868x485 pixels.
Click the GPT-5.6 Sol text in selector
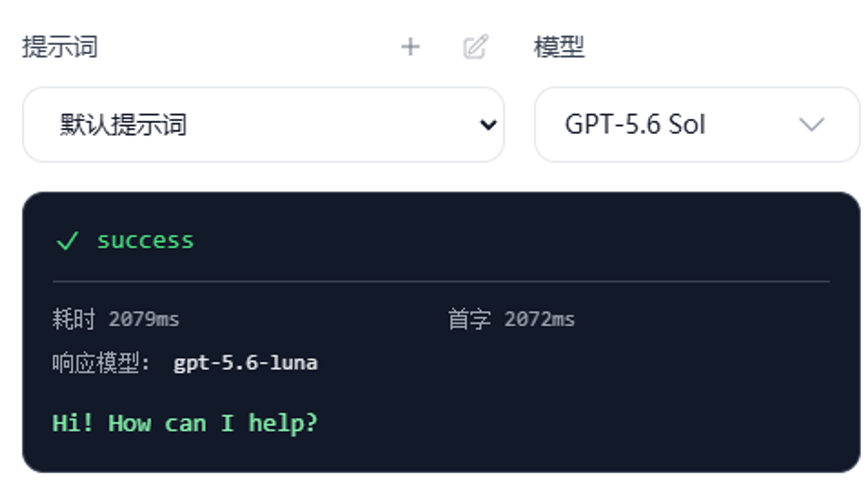[635, 124]
